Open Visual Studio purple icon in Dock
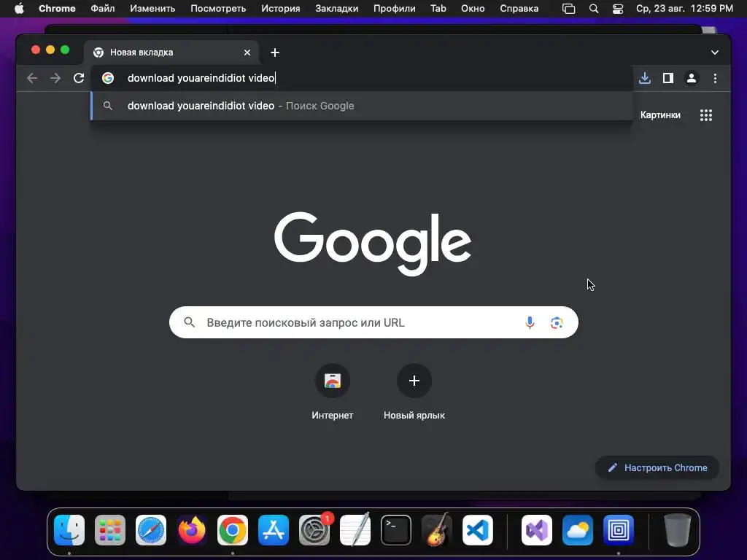The height and width of the screenshot is (560, 747). (x=537, y=530)
